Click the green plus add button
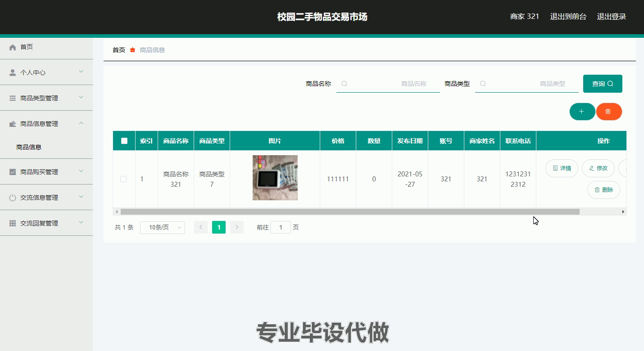This screenshot has width=644, height=351. click(582, 112)
